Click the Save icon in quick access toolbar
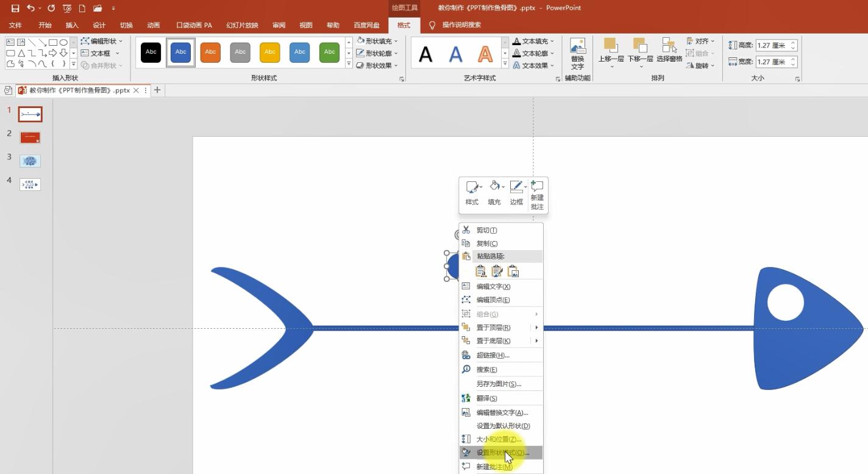This screenshot has width=868, height=474. coord(15,9)
